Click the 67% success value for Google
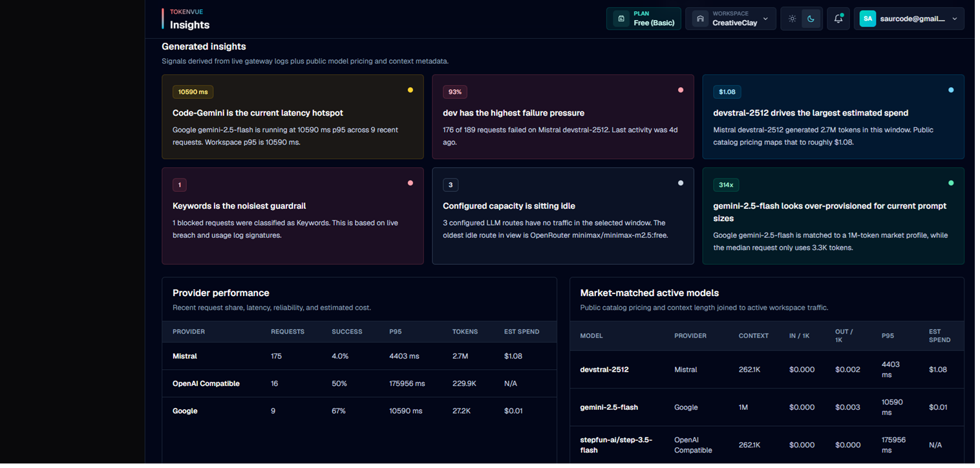The width and height of the screenshot is (980, 468). tap(339, 410)
